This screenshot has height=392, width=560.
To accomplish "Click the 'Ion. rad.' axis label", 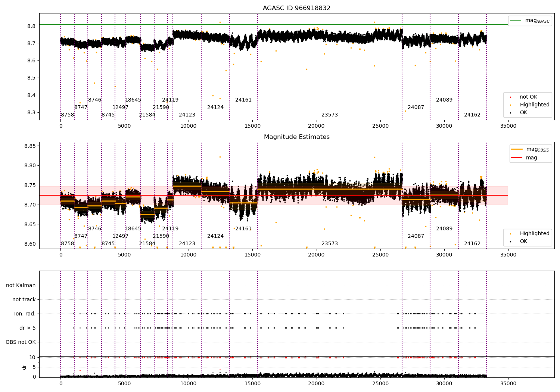I will (25, 314).
